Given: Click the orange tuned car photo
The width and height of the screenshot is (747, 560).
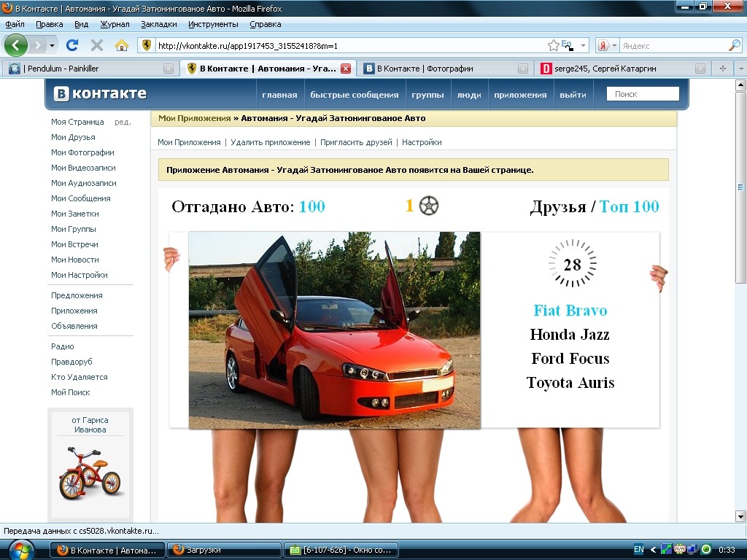Looking at the screenshot, I should [334, 330].
